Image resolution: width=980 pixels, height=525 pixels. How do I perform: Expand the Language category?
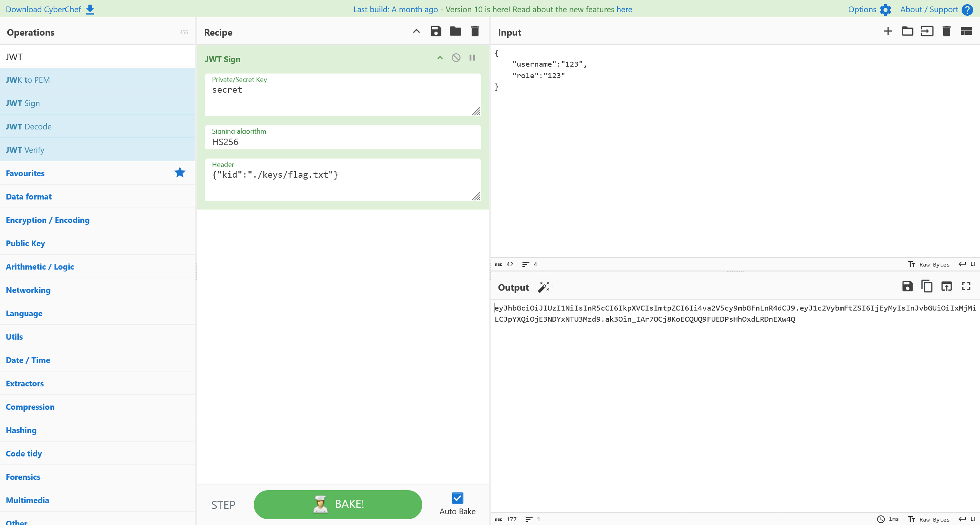(97, 313)
